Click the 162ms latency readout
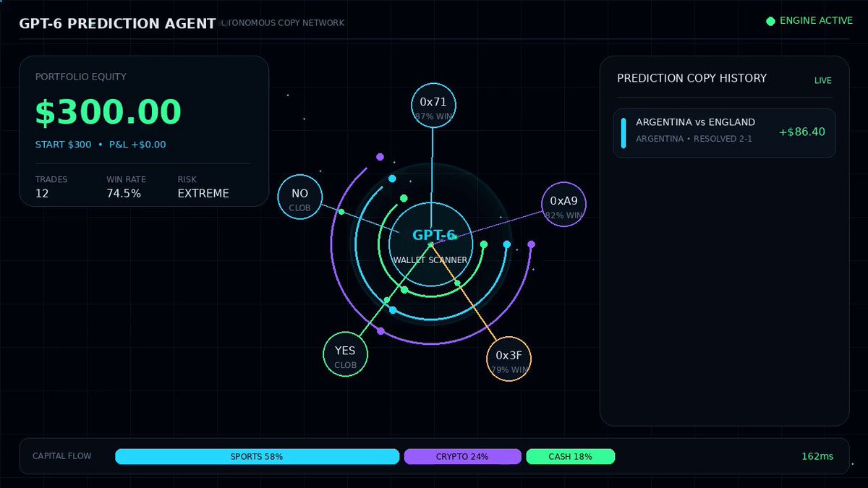This screenshot has height=488, width=868. (817, 457)
